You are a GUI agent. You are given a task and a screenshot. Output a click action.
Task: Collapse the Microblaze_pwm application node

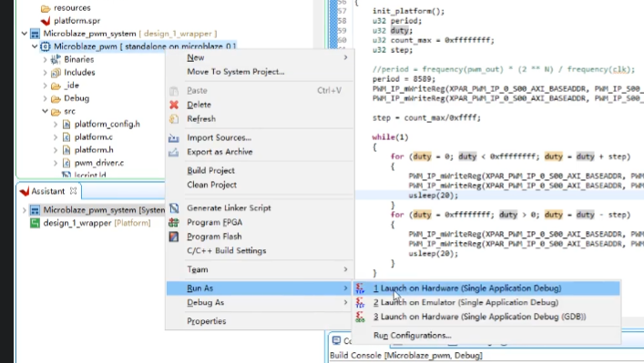click(x=35, y=46)
